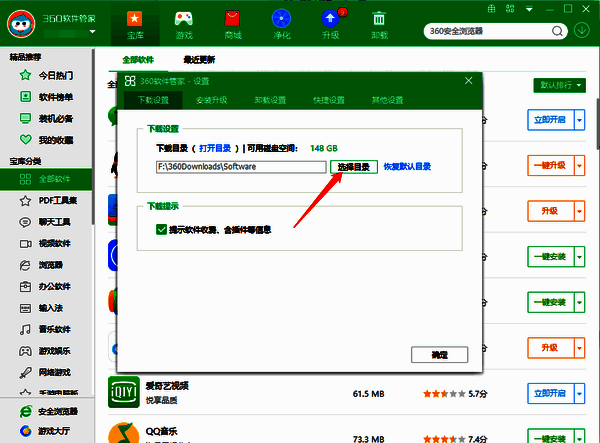Viewport: 600px width, 443px height.
Task: Confirm settings with 确定 button
Action: tap(439, 355)
